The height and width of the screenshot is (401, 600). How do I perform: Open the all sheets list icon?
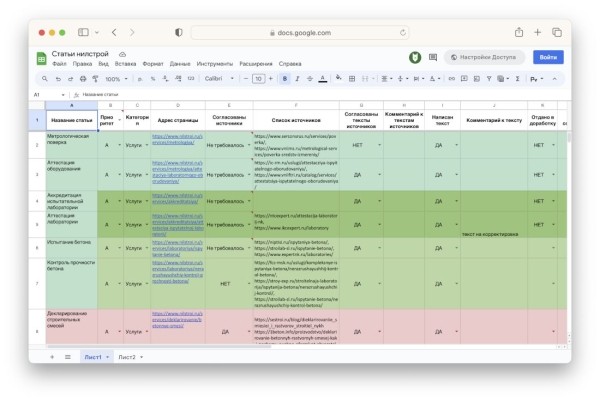pyautogui.click(x=67, y=356)
